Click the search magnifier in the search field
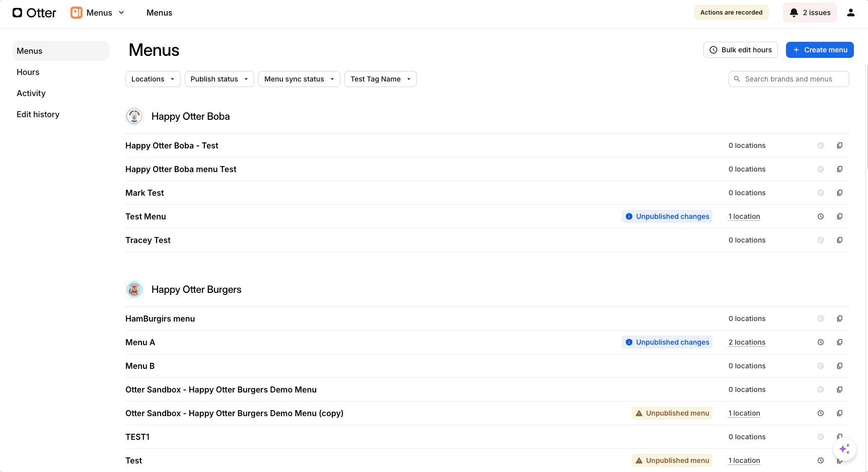The width and height of the screenshot is (868, 472). (x=737, y=79)
